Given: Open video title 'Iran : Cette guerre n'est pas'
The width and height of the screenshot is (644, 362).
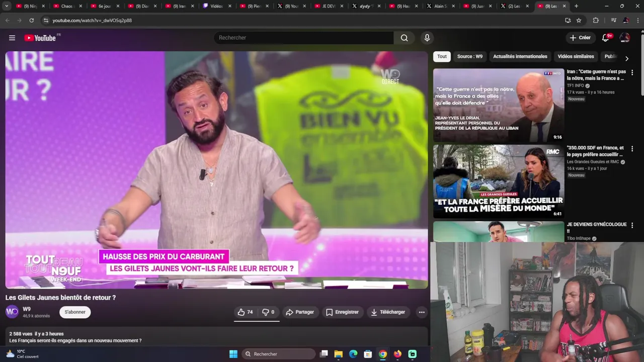Looking at the screenshot, I should tap(596, 75).
